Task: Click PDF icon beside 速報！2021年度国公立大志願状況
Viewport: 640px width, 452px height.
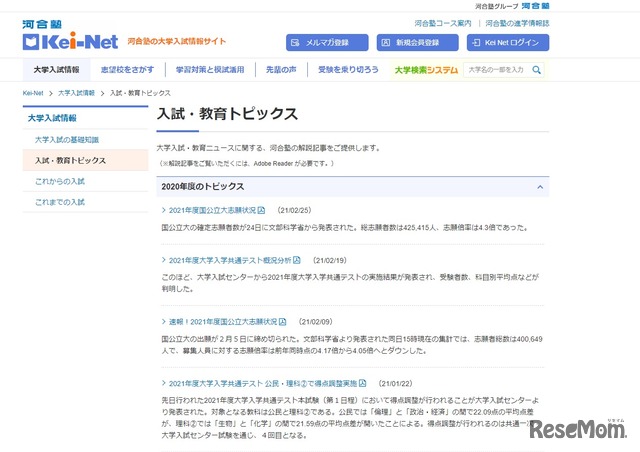Action: pyautogui.click(x=284, y=322)
